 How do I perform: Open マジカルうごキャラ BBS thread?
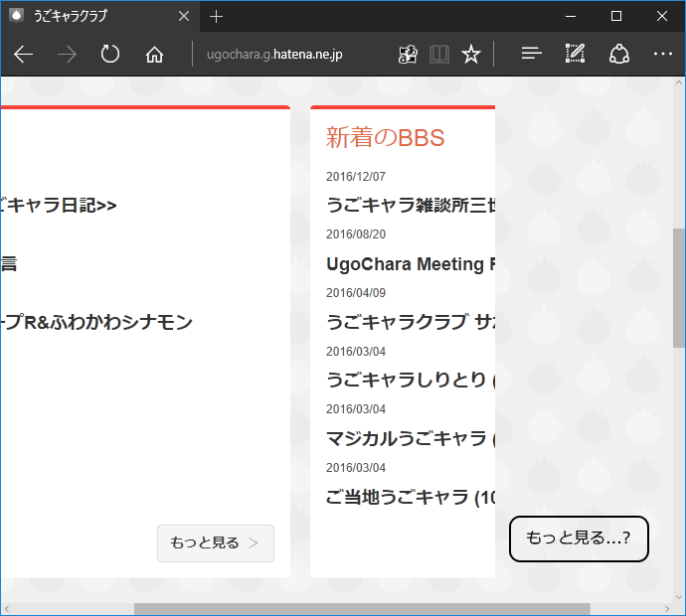pyautogui.click(x=411, y=438)
